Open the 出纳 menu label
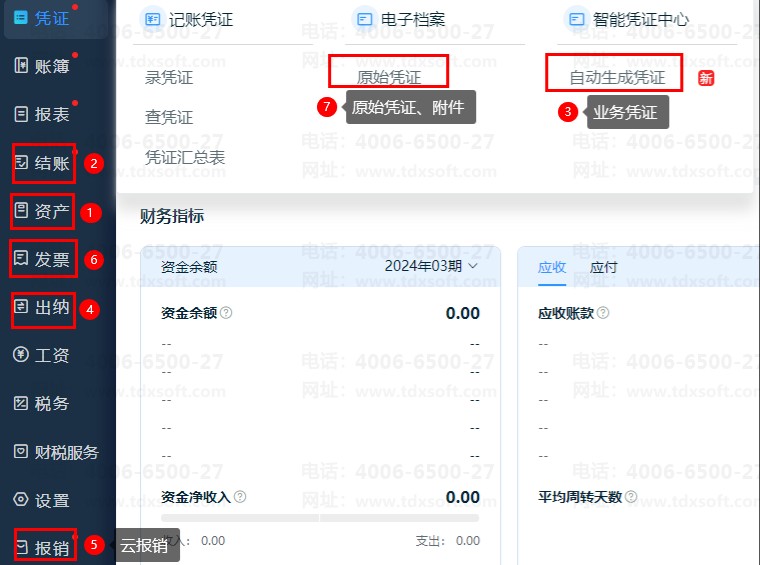Screen dimensions: 760x565 pyautogui.click(x=52, y=307)
